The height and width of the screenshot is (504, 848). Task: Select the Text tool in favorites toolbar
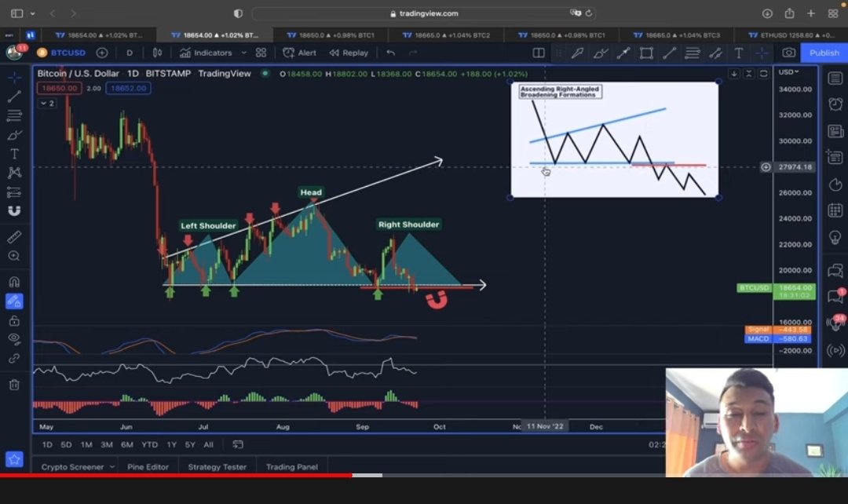click(738, 53)
